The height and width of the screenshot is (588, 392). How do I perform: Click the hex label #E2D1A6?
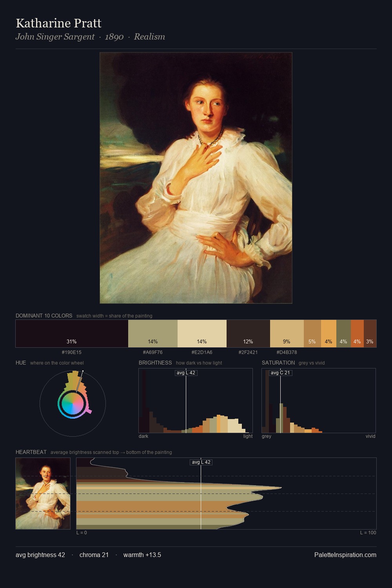tap(202, 352)
